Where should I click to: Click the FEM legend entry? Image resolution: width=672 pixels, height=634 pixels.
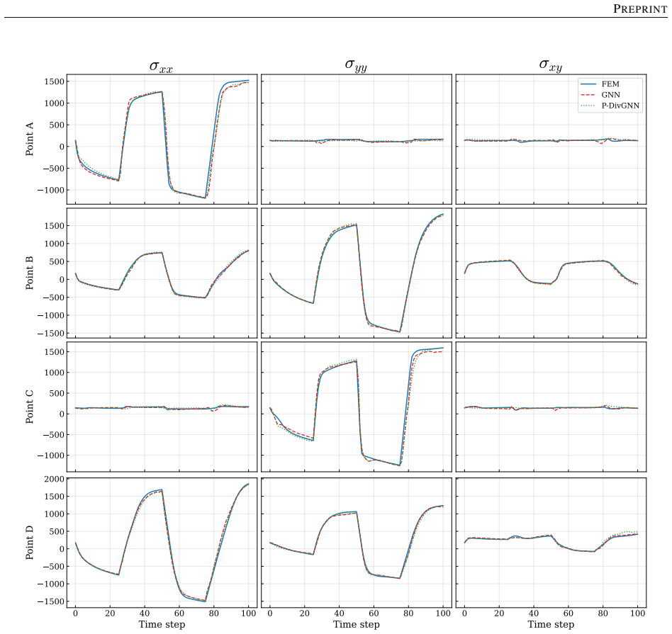pyautogui.click(x=610, y=84)
